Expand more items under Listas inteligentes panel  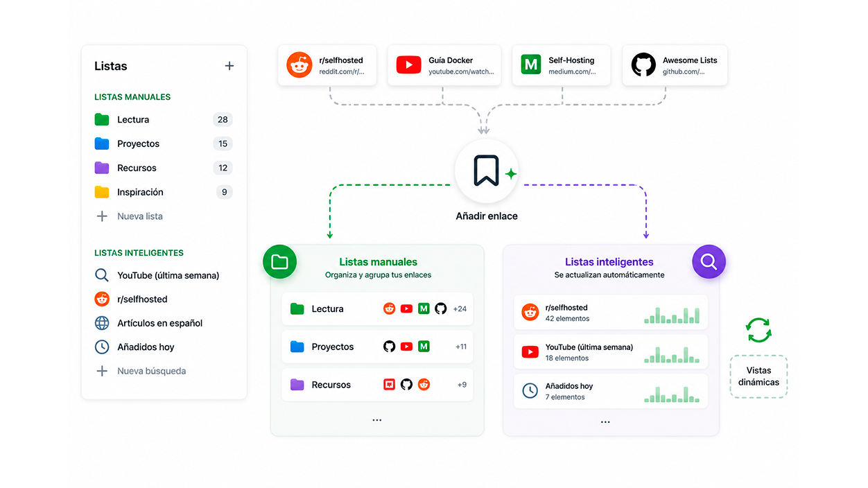(605, 421)
